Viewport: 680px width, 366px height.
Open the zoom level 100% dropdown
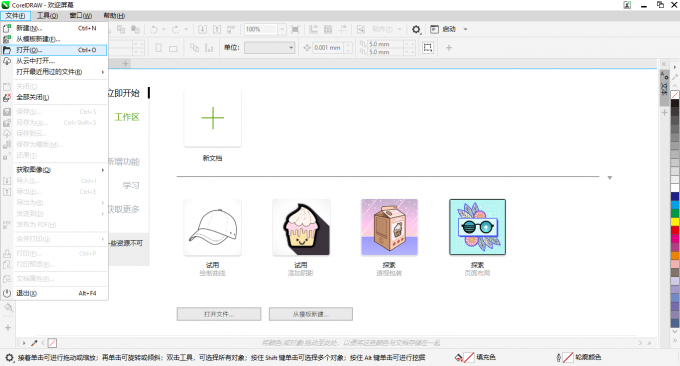tap(282, 29)
